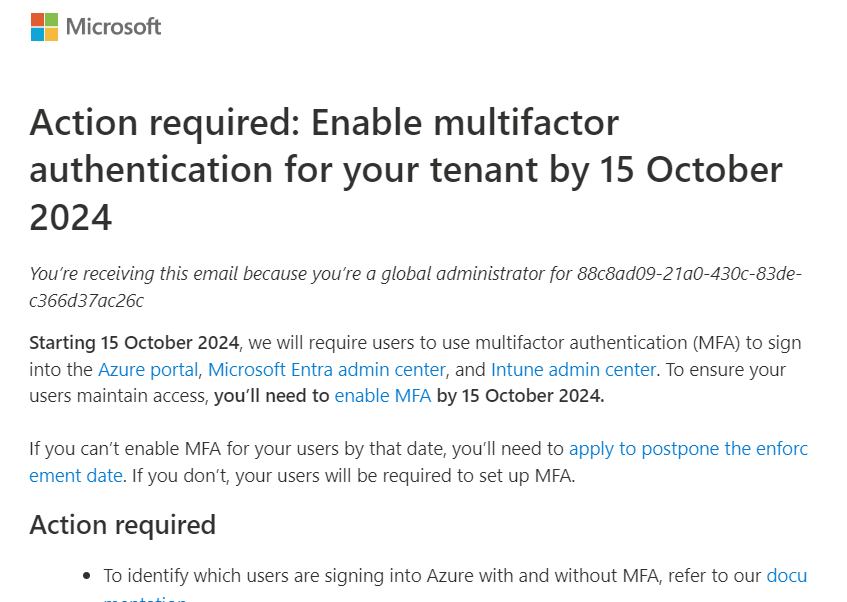Open the Microsoft Entra admin center link

coord(326,369)
